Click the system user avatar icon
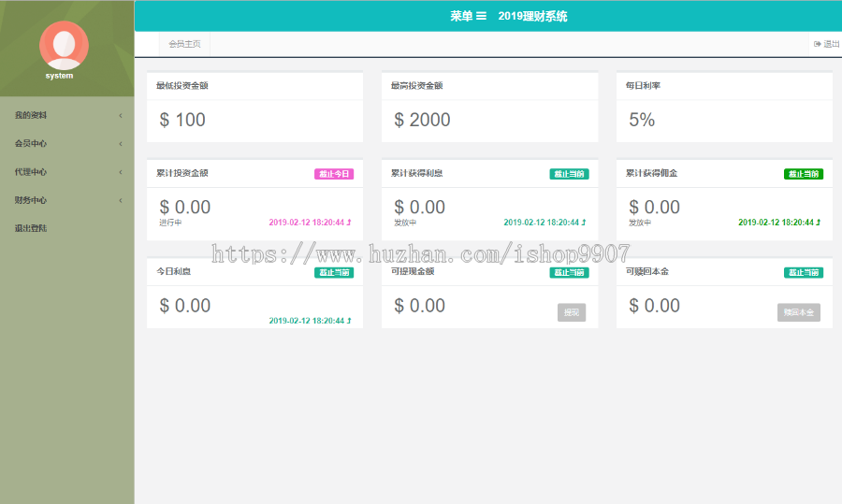This screenshot has height=504, width=842. 64,45
